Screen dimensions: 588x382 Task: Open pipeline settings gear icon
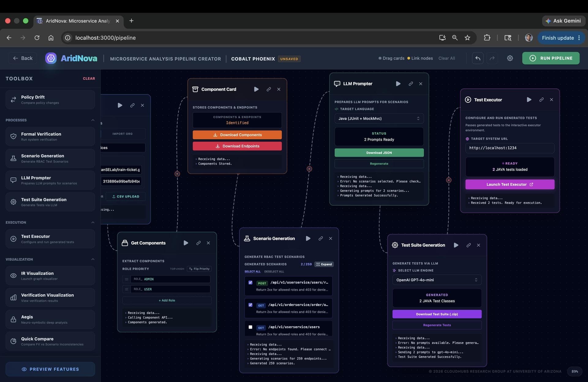[510, 58]
